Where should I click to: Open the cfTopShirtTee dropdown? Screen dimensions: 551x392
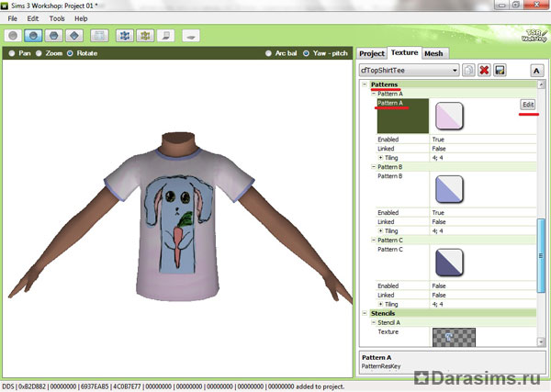[x=409, y=71]
